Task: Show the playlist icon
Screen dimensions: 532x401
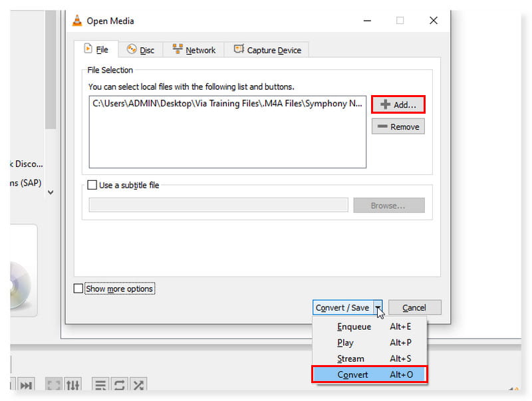Action: click(102, 384)
